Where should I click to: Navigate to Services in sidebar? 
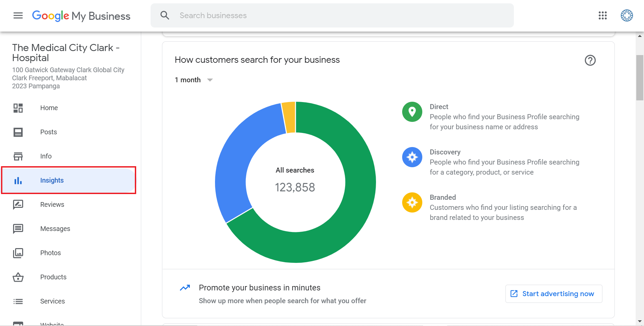(52, 301)
